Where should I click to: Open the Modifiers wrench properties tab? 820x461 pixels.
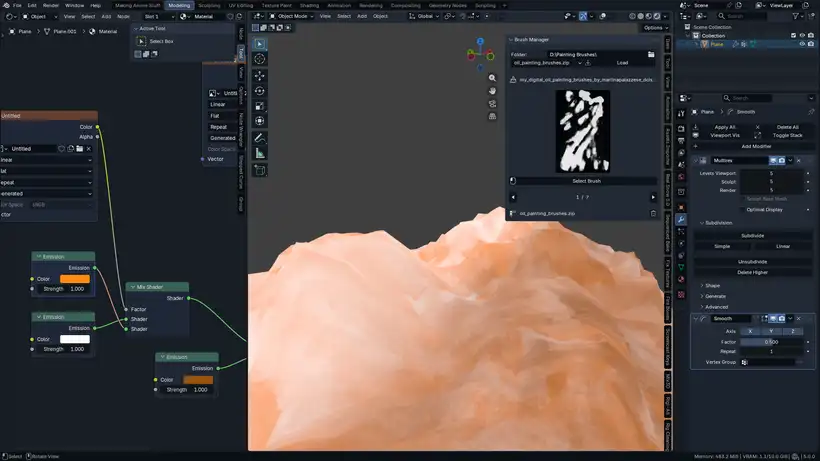(681, 219)
